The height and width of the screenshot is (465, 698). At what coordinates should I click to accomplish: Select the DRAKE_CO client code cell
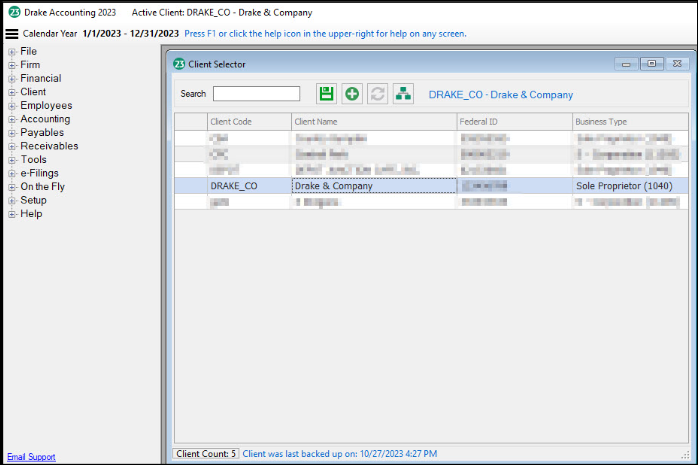pos(233,186)
